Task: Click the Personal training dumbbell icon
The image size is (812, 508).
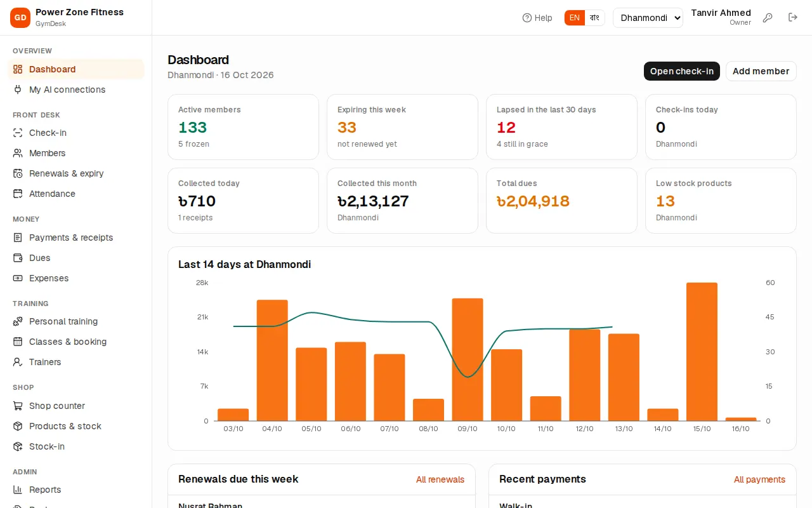Action: (18, 321)
